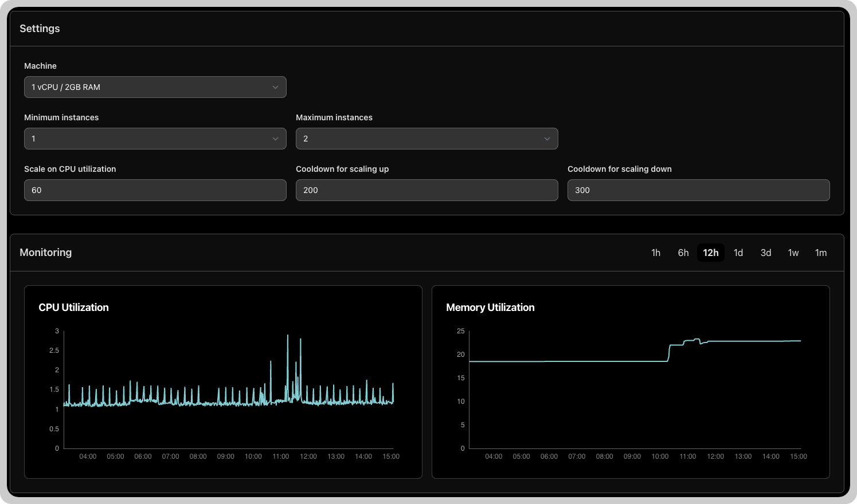Expand Minimum instances dropdown

155,139
